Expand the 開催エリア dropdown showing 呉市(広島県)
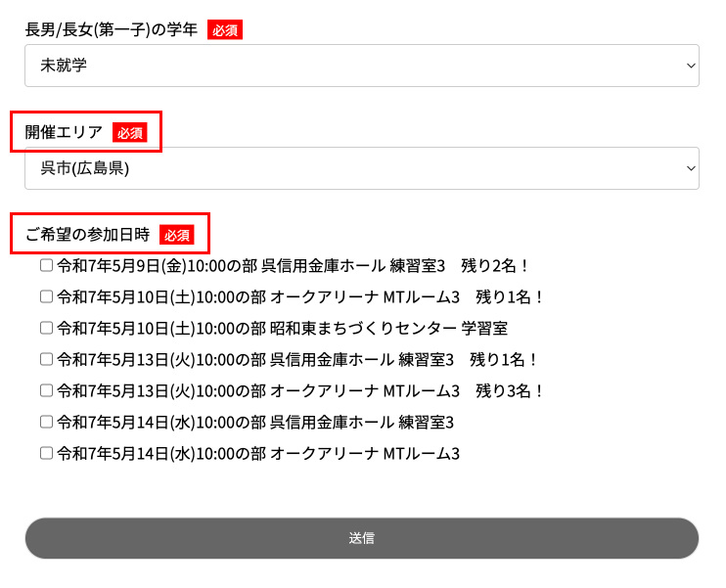 pyautogui.click(x=361, y=168)
